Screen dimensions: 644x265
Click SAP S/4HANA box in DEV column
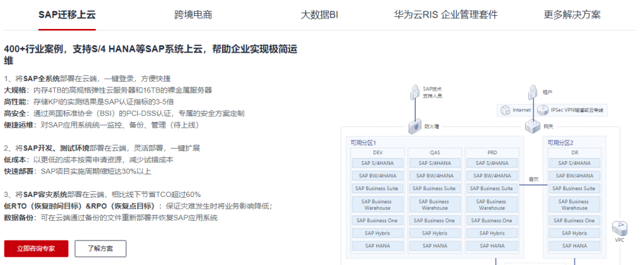[377, 164]
